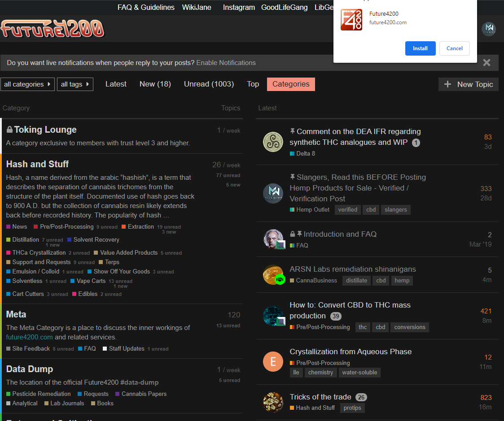Switch to the New (18) tab
The image size is (504, 421).
(155, 84)
